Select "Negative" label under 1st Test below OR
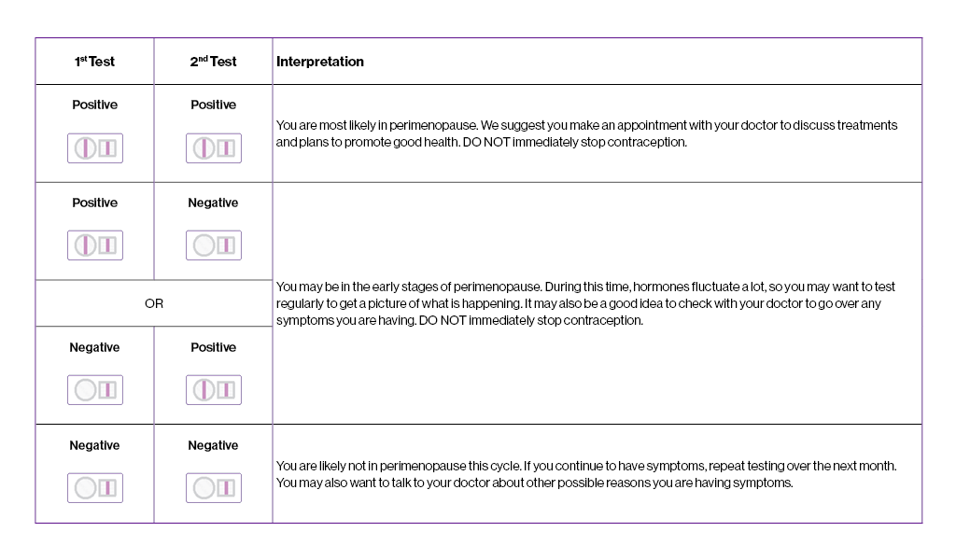 coord(95,348)
